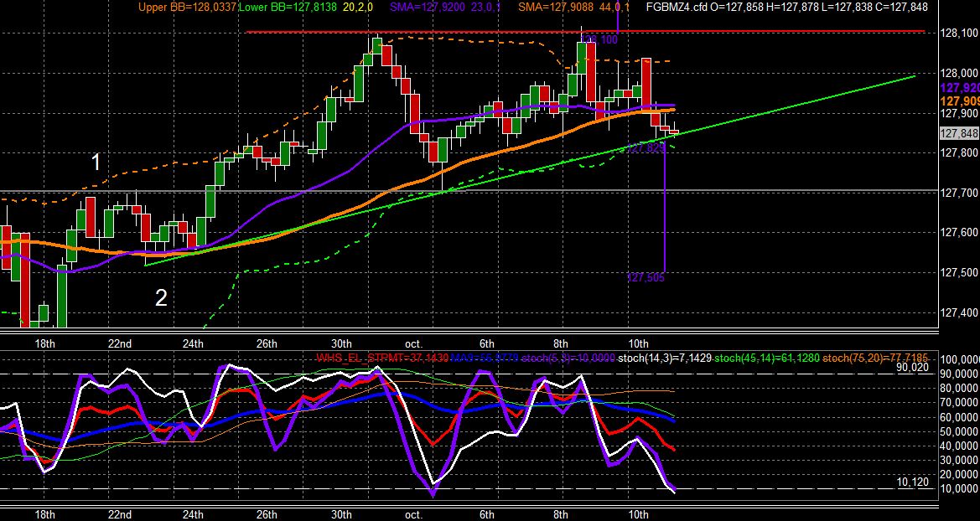The image size is (980, 521).
Task: Click '26th' on the price chart date axis
Action: coord(267,343)
